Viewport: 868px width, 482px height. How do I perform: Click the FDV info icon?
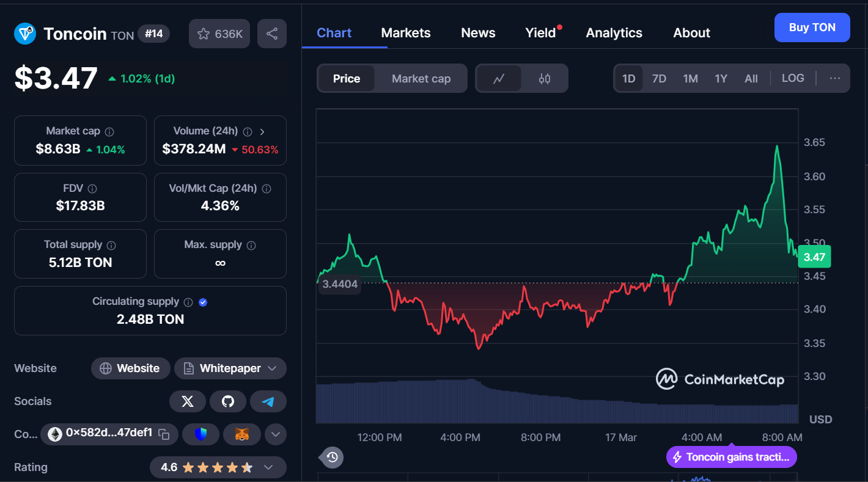coord(92,189)
